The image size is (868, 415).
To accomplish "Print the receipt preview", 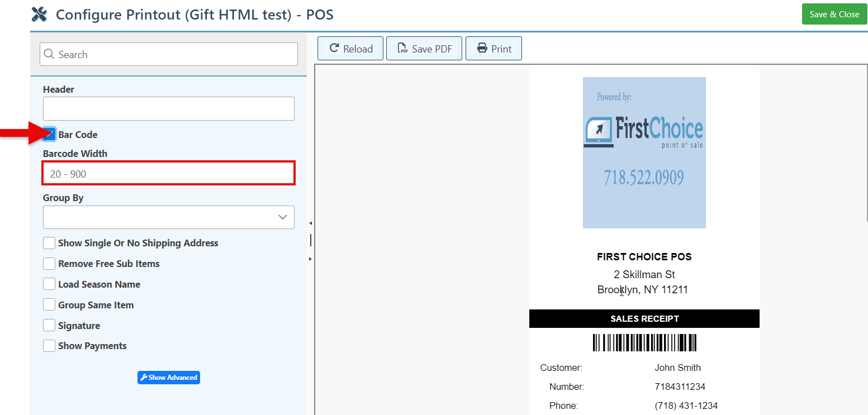I will click(494, 49).
